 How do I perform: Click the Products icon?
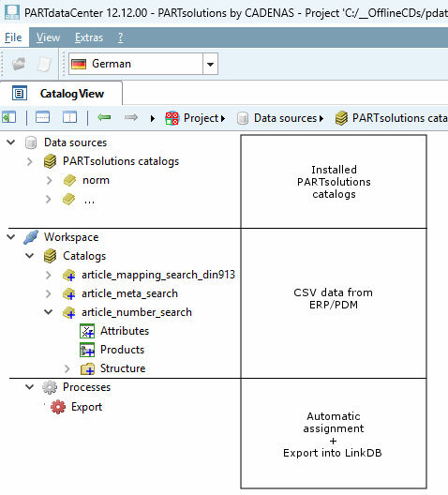click(87, 350)
